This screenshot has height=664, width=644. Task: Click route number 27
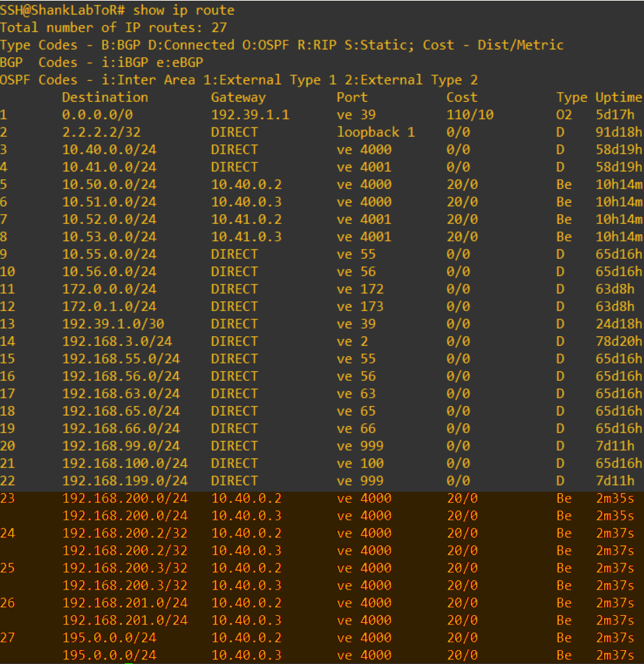click(x=8, y=637)
